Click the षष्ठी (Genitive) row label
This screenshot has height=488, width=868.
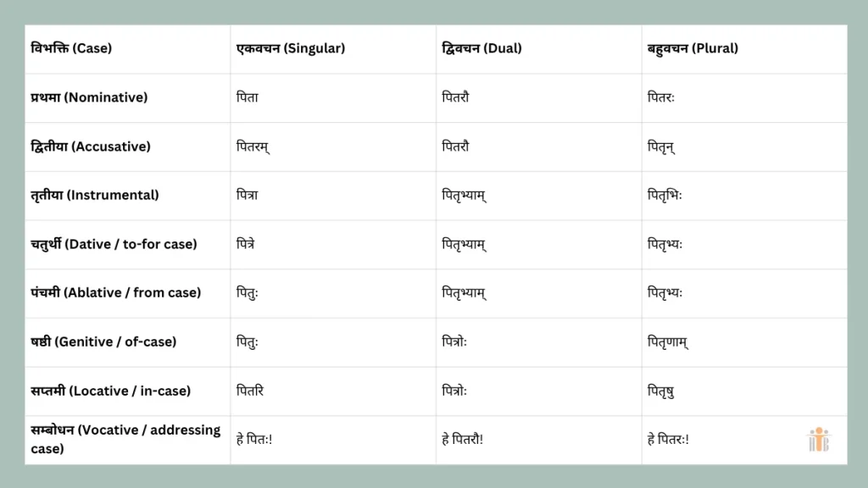(x=103, y=342)
